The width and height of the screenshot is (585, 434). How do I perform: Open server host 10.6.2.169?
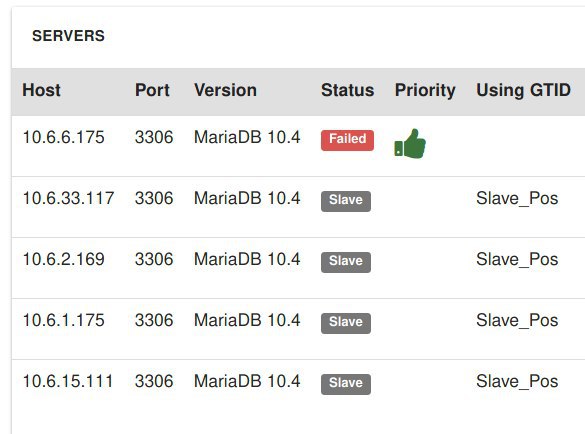(x=63, y=259)
